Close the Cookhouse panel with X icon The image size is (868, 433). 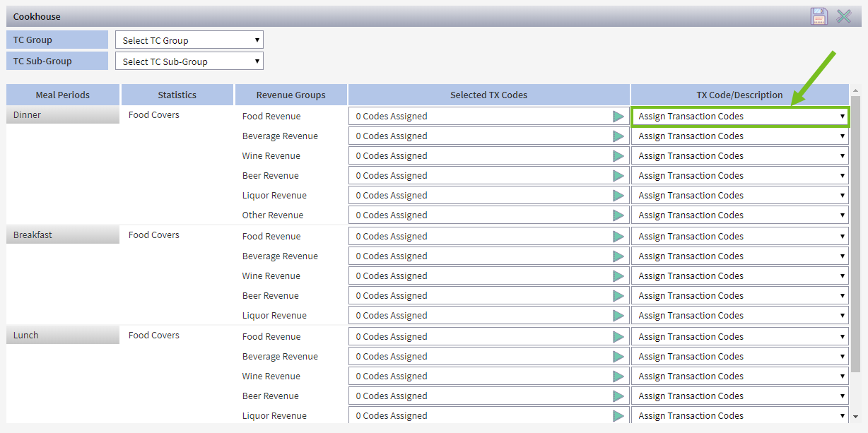pos(844,16)
